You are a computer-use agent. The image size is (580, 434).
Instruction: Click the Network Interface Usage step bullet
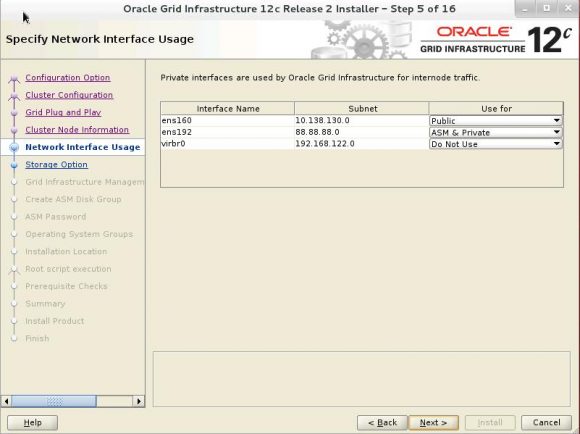14,148
